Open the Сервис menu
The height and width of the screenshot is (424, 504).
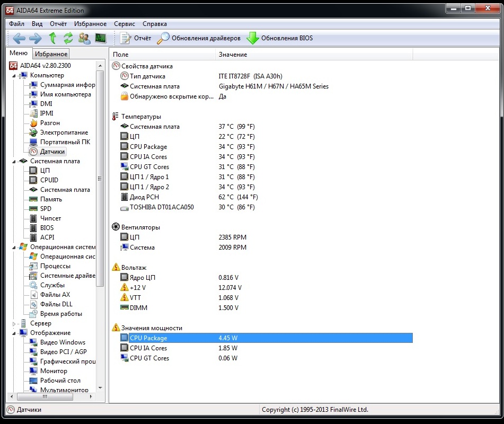point(124,24)
